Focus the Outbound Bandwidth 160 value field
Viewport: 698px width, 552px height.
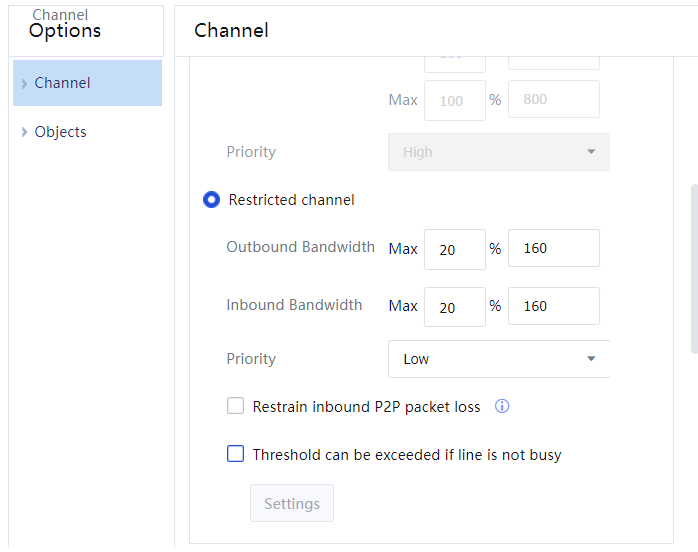(x=553, y=249)
